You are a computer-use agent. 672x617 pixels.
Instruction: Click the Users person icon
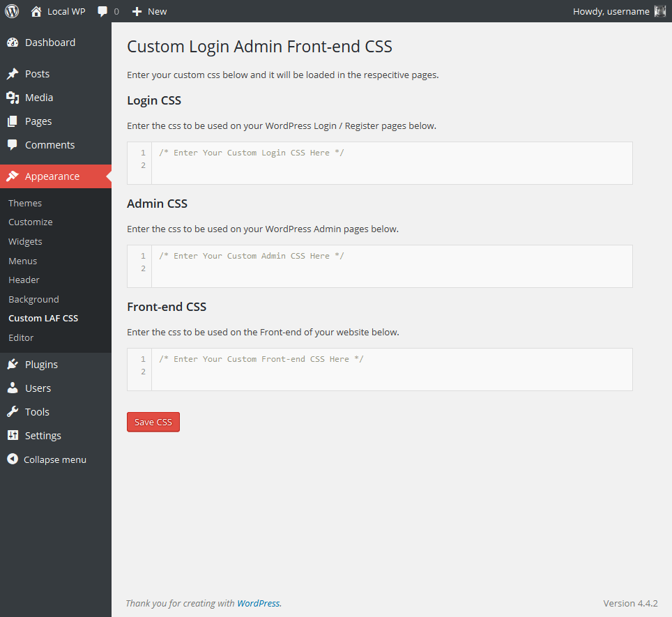13,388
